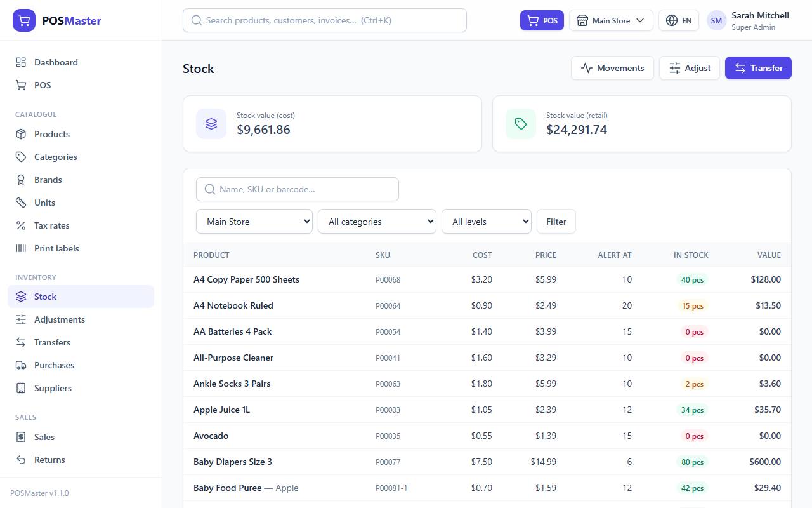The width and height of the screenshot is (812, 508).
Task: Click the Print labels barcode icon
Action: [21, 248]
